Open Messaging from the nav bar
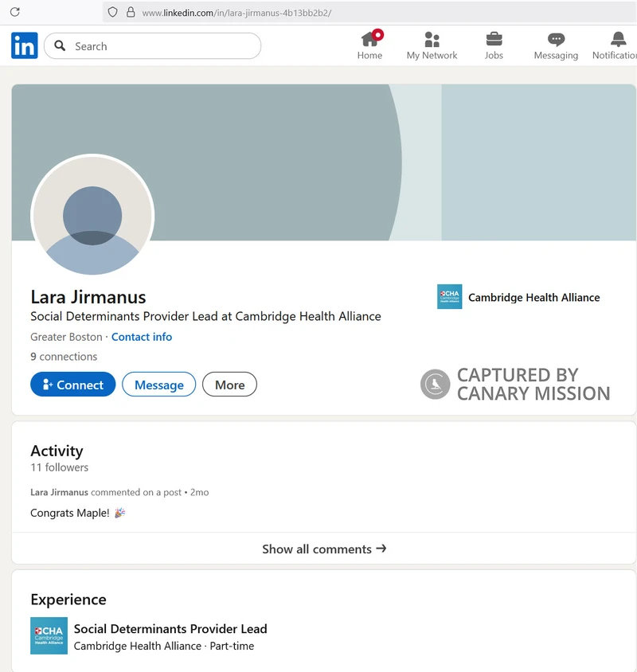 click(556, 45)
